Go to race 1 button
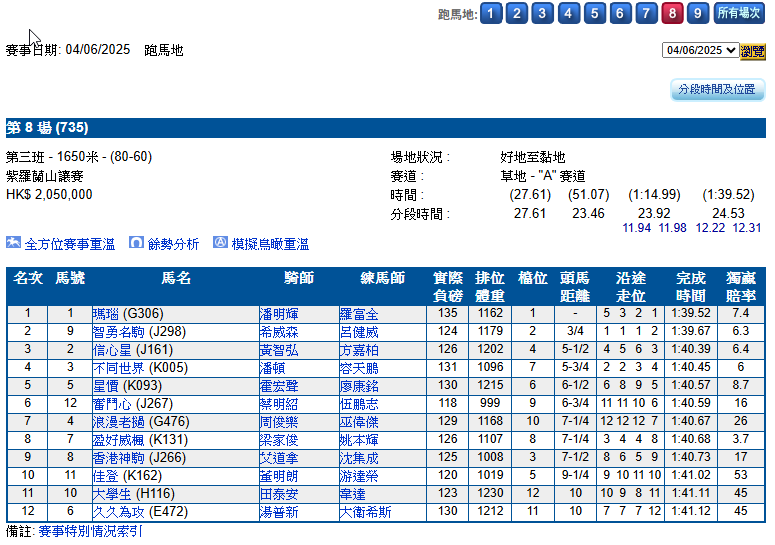 (491, 13)
